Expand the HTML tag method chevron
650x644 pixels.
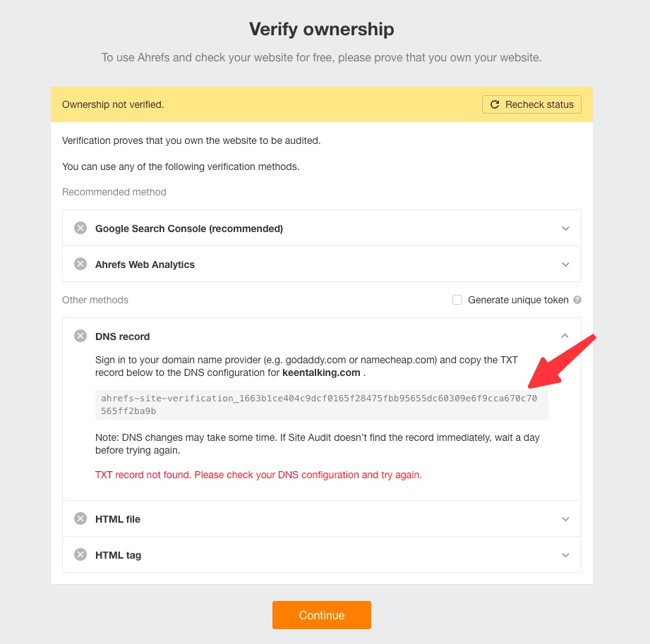point(565,555)
